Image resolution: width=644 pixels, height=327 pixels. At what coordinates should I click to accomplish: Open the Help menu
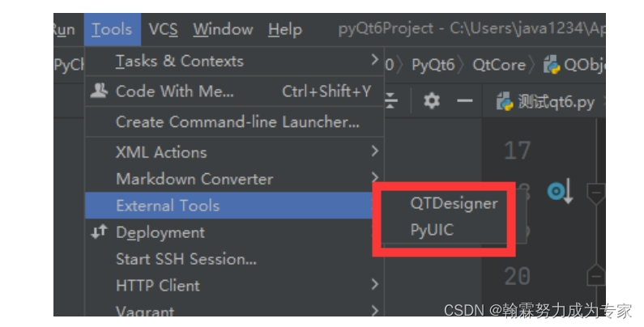285,29
